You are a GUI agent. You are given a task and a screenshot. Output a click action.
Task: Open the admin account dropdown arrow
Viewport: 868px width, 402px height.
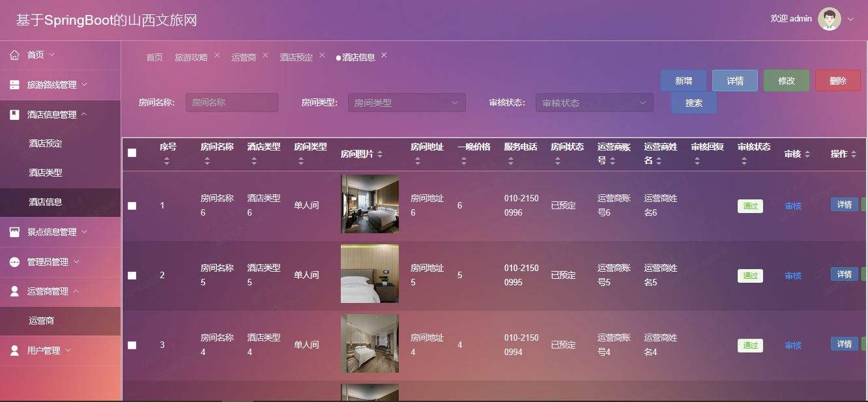[850, 20]
